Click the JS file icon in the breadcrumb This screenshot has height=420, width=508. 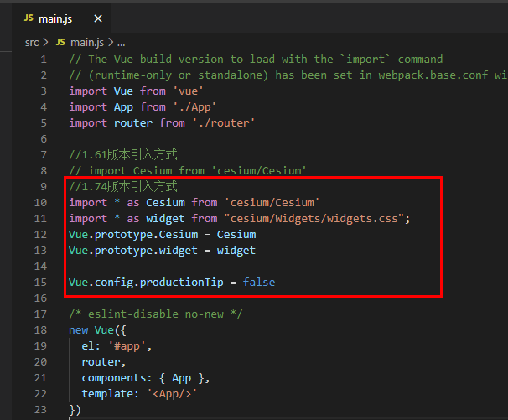point(60,42)
